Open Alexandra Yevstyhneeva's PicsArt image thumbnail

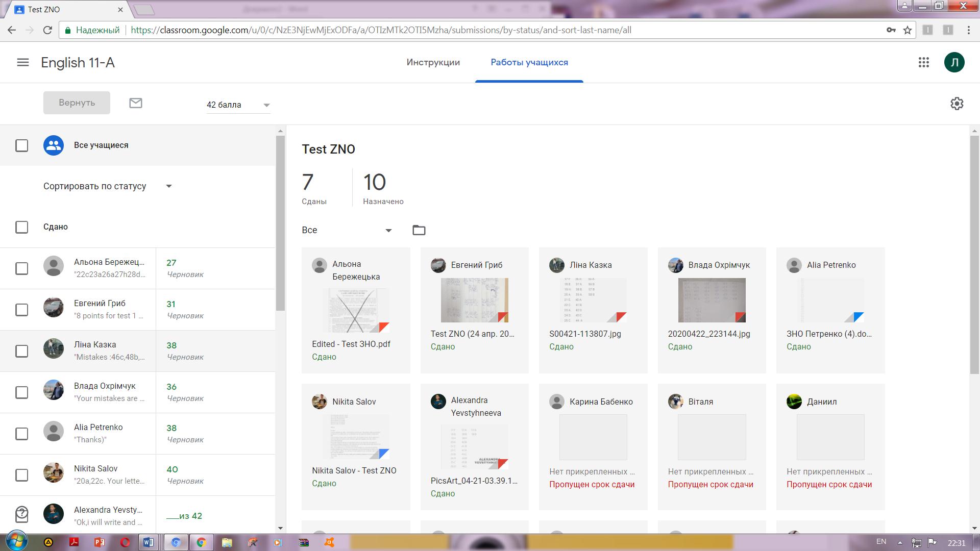(474, 447)
